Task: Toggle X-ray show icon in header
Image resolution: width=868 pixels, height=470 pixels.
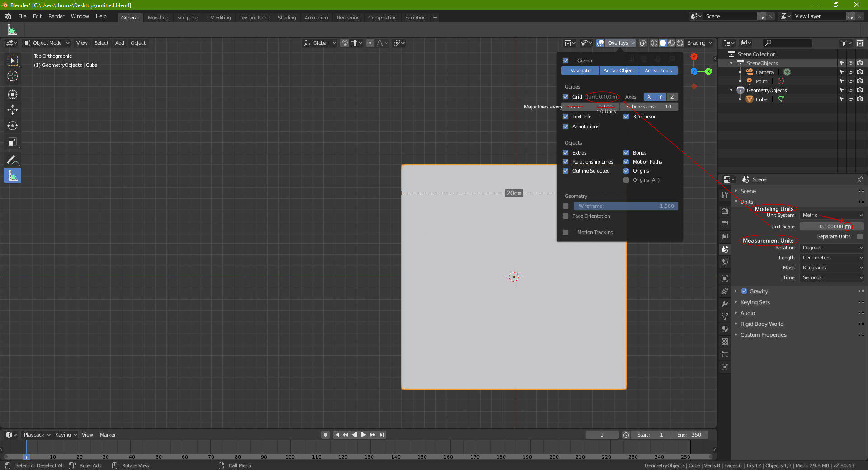Action: pyautogui.click(x=643, y=43)
